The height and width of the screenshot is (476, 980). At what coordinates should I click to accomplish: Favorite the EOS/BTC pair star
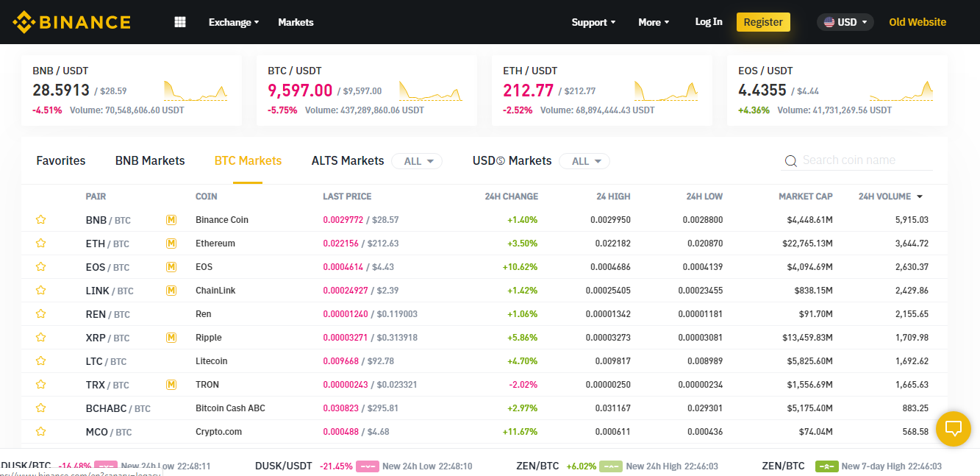click(41, 266)
